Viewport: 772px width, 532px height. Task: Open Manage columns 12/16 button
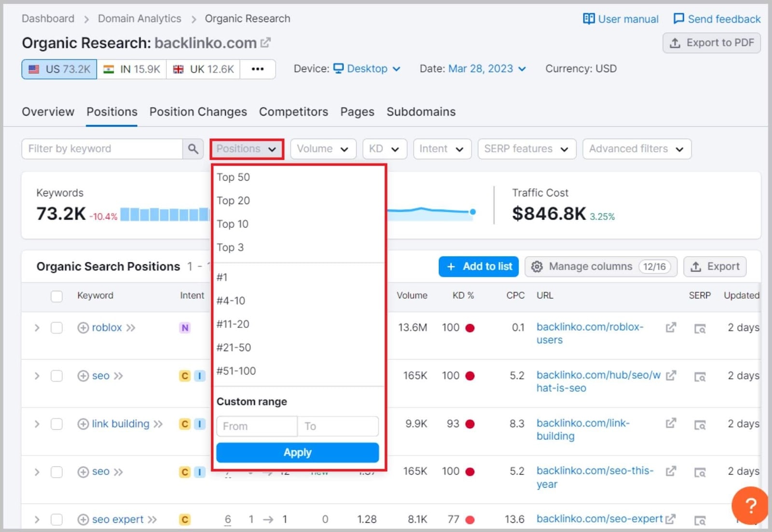(601, 267)
